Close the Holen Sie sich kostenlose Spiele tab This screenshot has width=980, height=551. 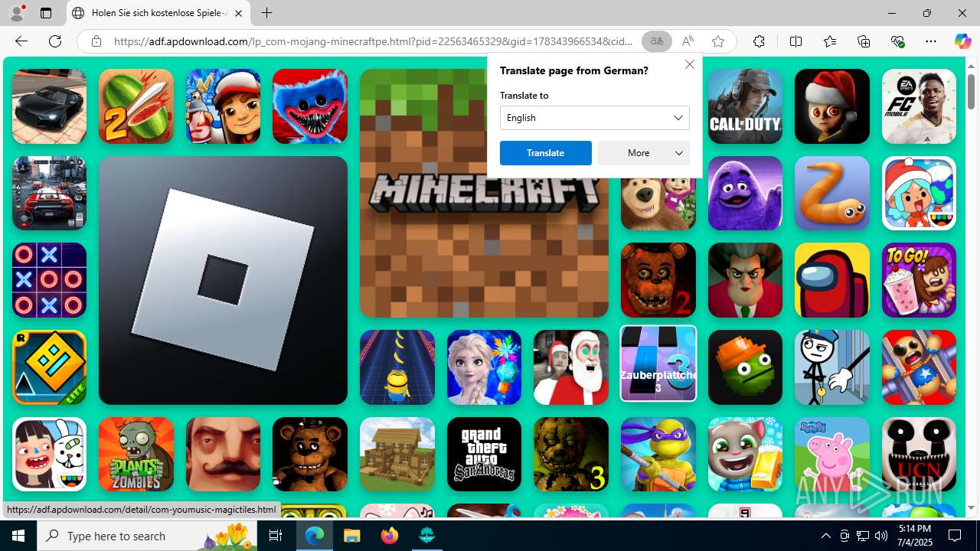238,13
